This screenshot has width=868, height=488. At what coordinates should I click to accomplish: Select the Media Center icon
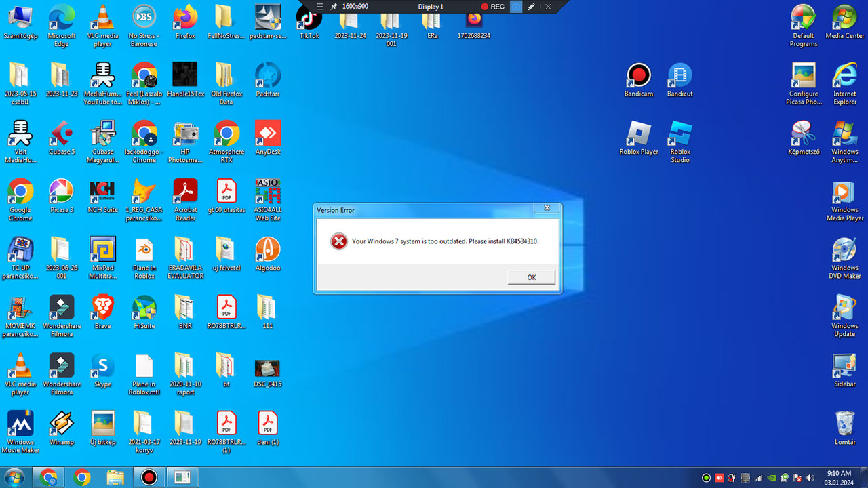(x=845, y=22)
